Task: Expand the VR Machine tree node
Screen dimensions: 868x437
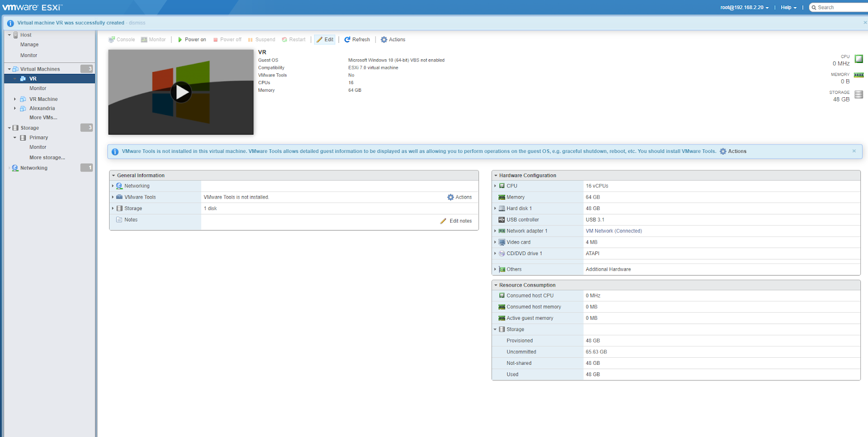Action: click(15, 99)
